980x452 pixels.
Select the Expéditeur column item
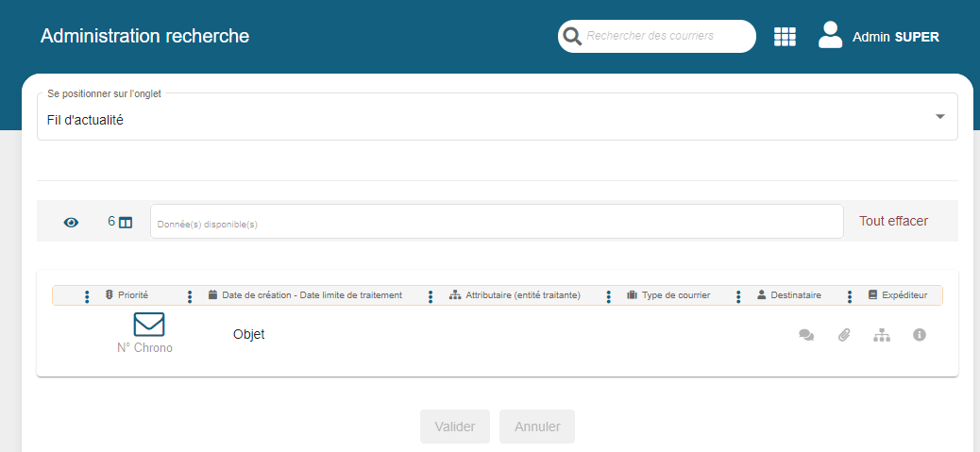tap(897, 295)
